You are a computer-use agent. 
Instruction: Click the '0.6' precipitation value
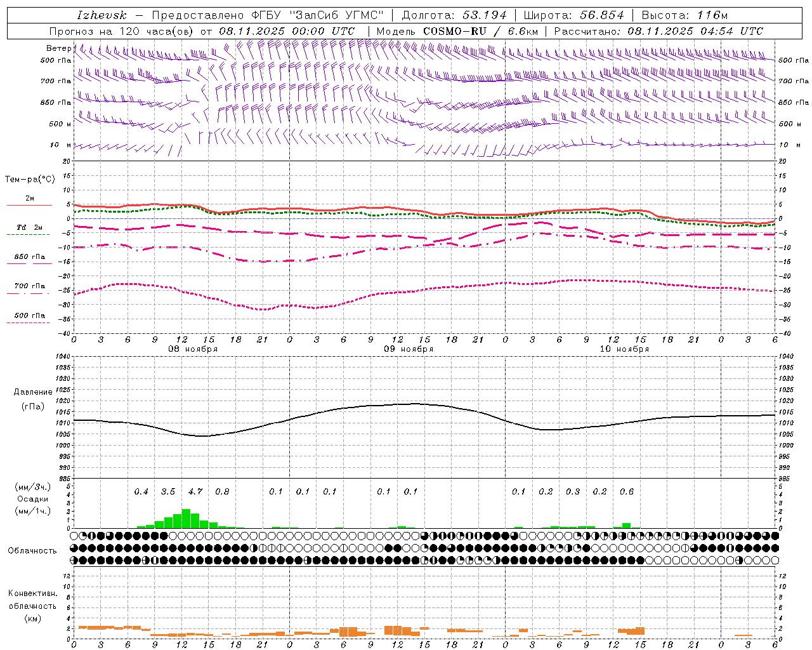click(627, 491)
